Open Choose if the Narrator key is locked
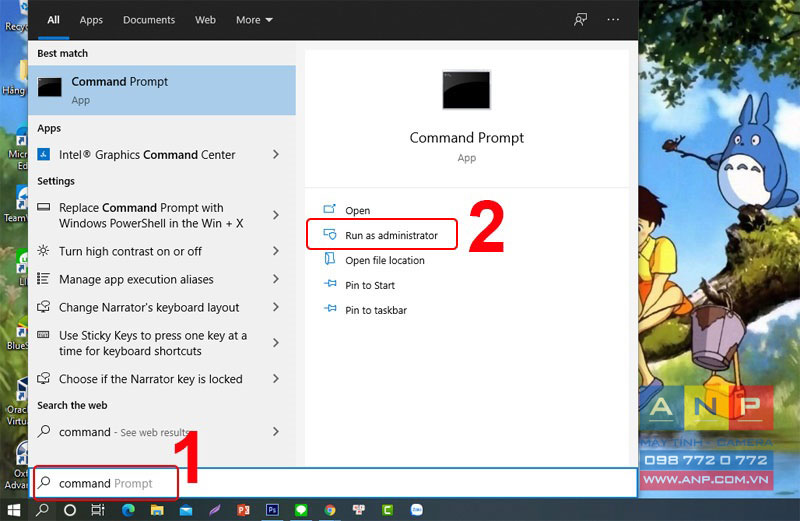This screenshot has height=521, width=800. (151, 379)
